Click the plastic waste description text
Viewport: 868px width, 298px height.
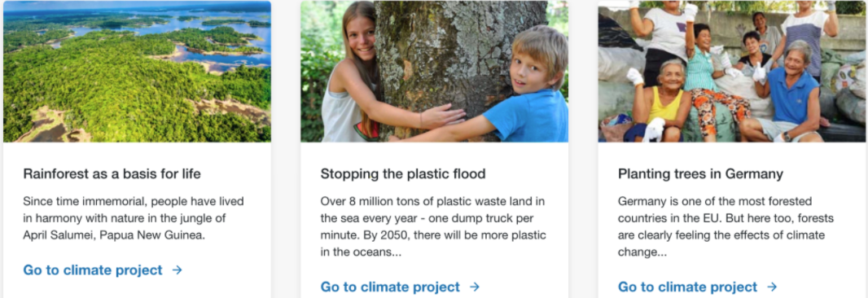433,226
